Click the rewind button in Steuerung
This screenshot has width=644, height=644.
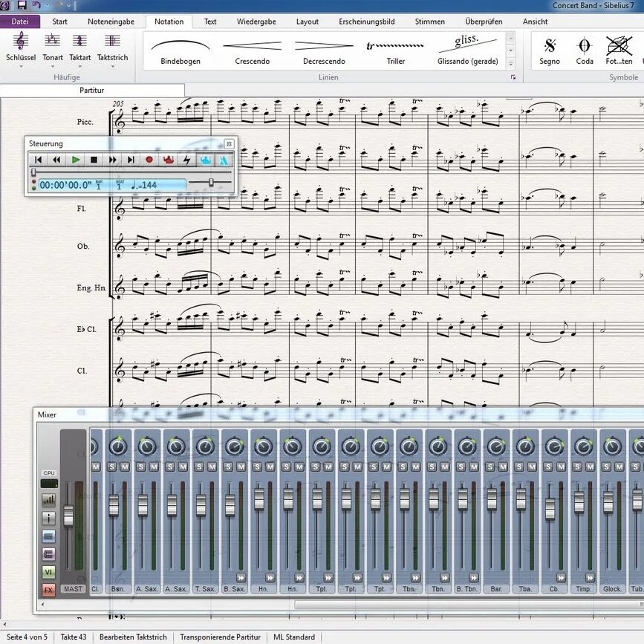pos(56,160)
